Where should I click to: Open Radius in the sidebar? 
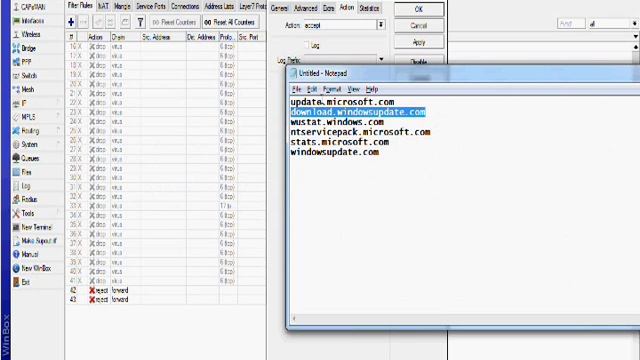pos(25,200)
